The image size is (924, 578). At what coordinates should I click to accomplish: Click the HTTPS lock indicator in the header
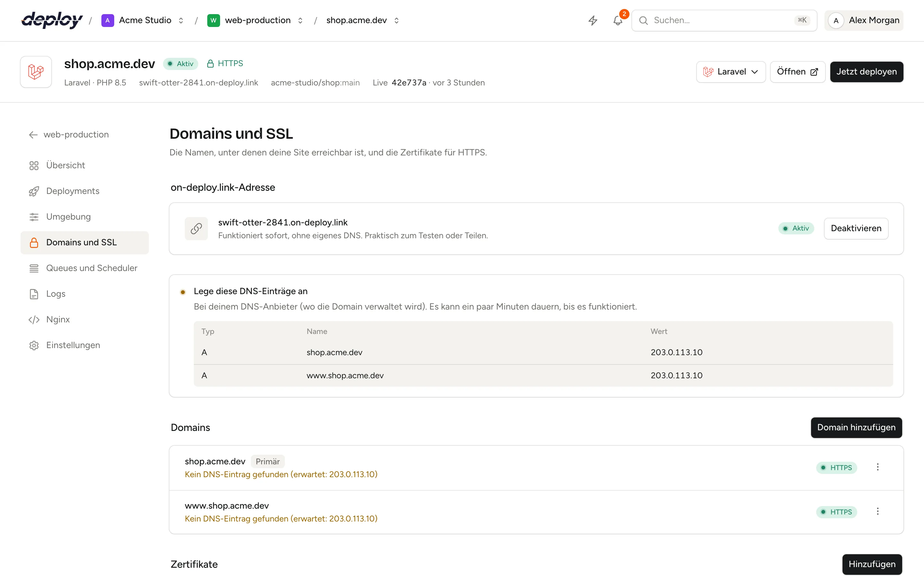click(x=225, y=64)
